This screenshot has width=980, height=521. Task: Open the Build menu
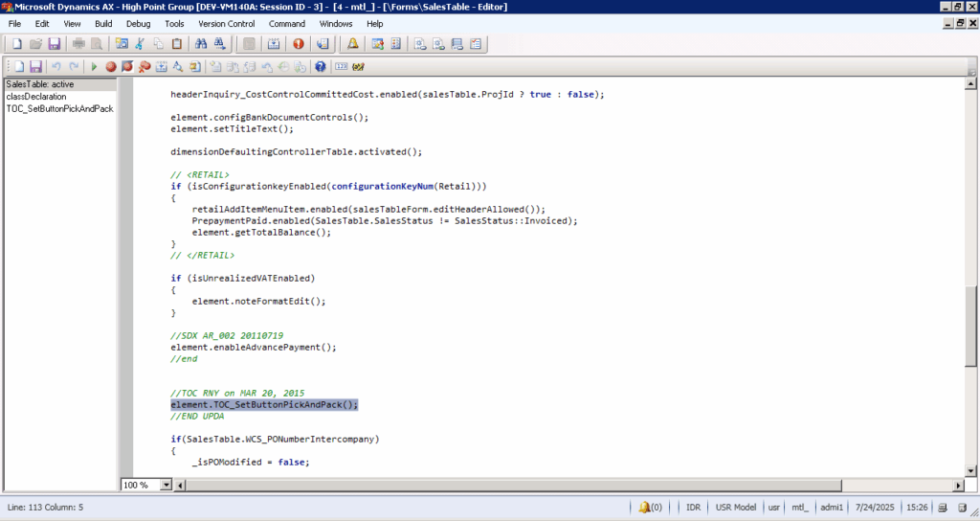[x=103, y=24]
